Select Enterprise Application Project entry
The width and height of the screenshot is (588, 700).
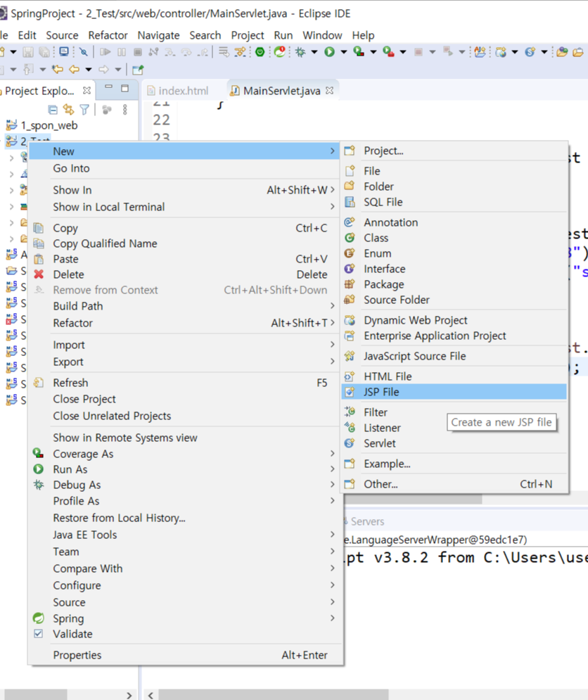pos(454,336)
